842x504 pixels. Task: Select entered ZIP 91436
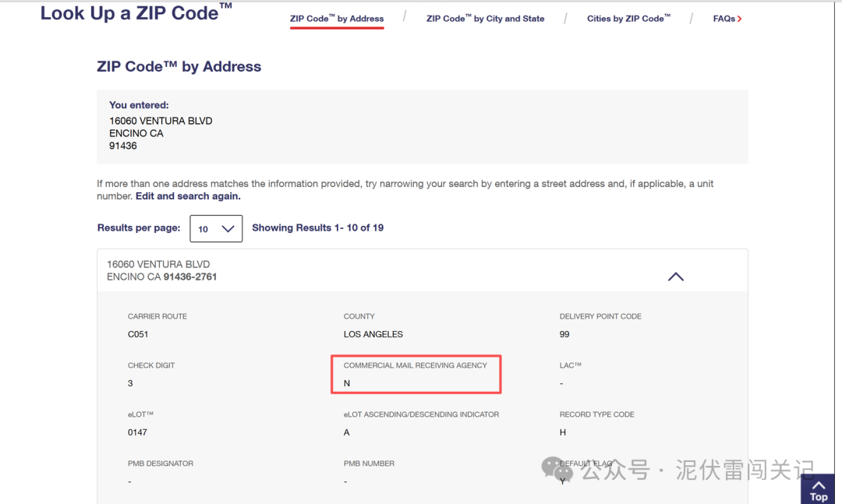tap(123, 146)
